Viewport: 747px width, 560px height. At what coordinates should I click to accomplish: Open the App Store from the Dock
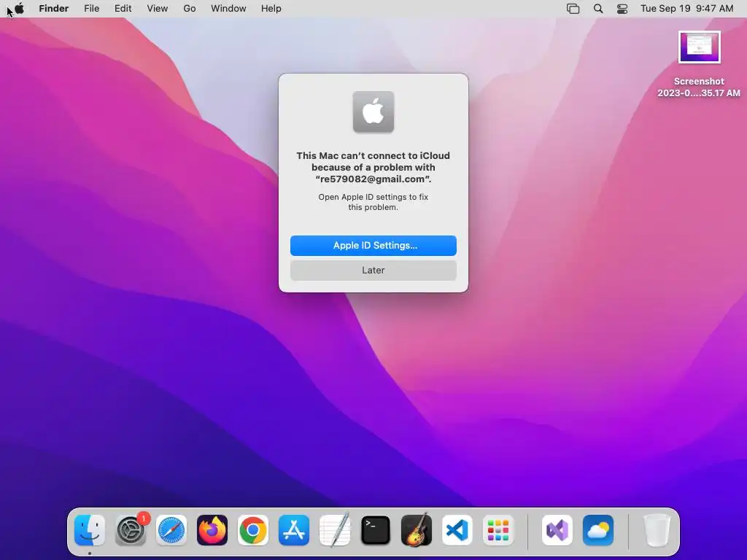(294, 530)
